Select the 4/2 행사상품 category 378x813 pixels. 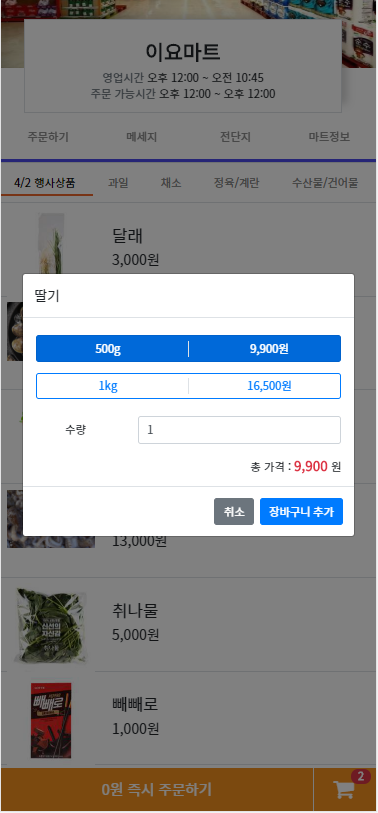pyautogui.click(x=45, y=183)
